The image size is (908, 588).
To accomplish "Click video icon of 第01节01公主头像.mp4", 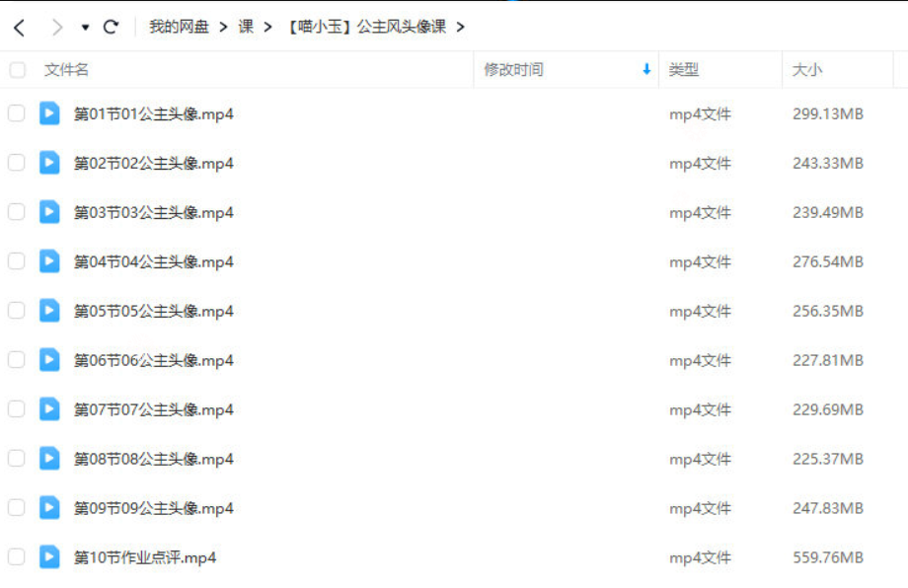I will (x=49, y=113).
